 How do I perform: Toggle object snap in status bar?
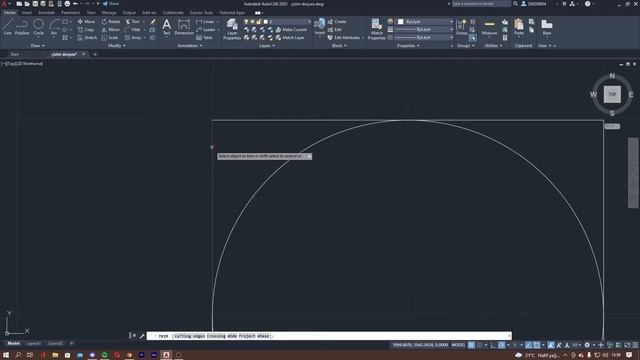point(537,345)
